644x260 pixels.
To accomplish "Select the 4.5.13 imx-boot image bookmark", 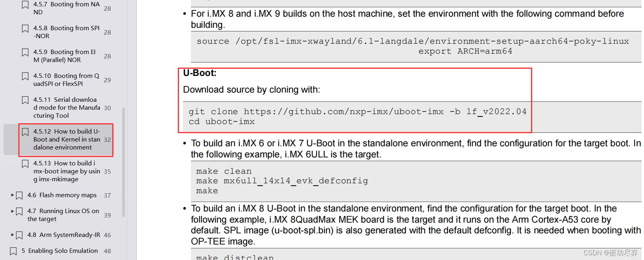I will 66,171.
